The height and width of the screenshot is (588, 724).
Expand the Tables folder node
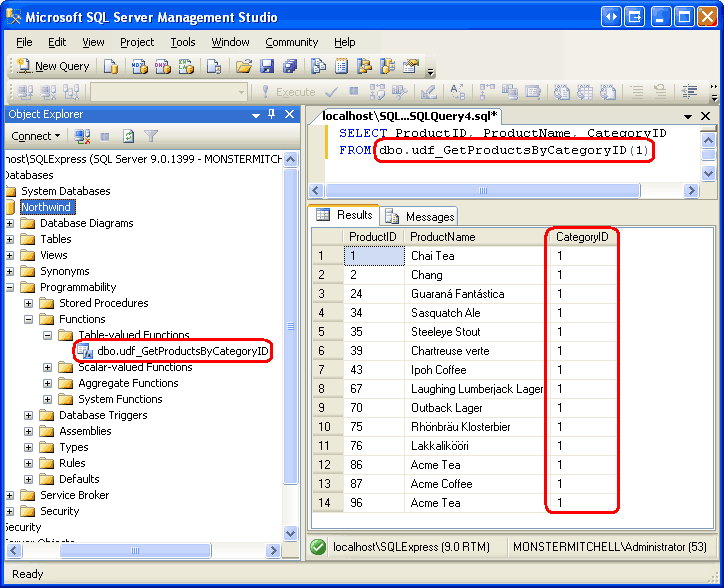click(x=10, y=239)
